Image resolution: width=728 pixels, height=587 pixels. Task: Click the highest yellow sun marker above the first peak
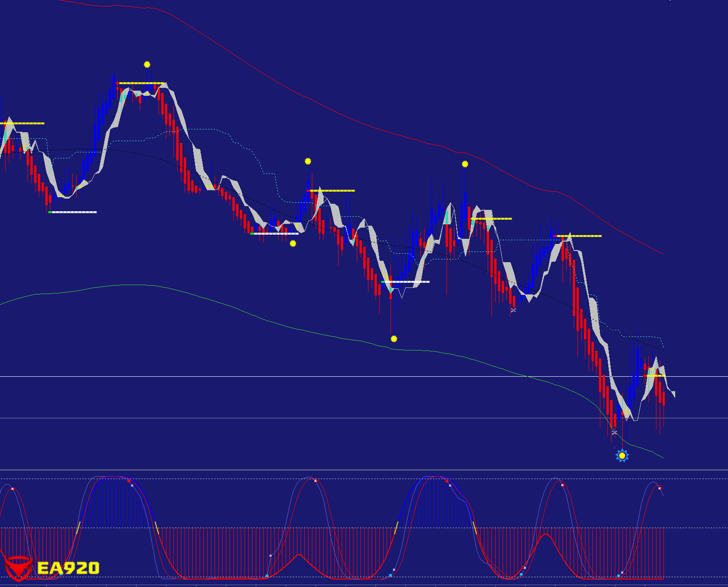click(x=147, y=64)
